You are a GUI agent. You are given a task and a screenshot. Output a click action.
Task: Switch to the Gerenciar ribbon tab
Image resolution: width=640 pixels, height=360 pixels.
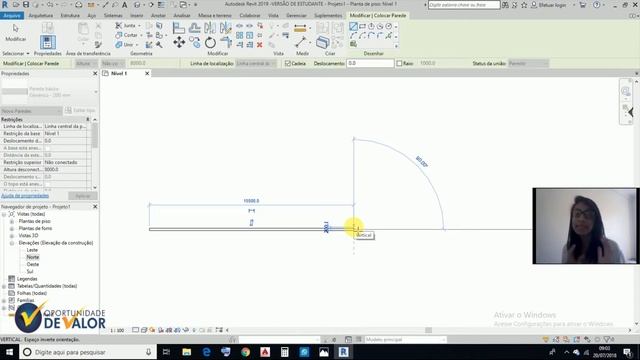coord(296,16)
